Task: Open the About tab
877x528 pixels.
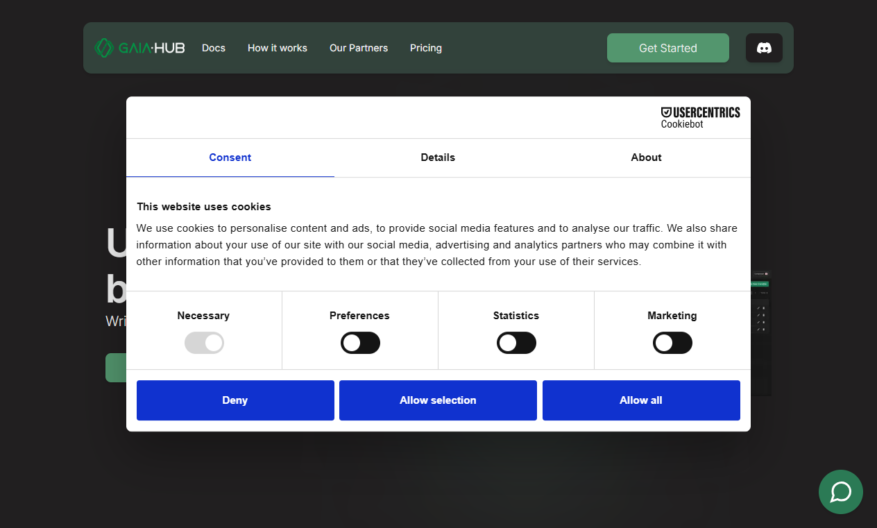Action: [x=646, y=158]
